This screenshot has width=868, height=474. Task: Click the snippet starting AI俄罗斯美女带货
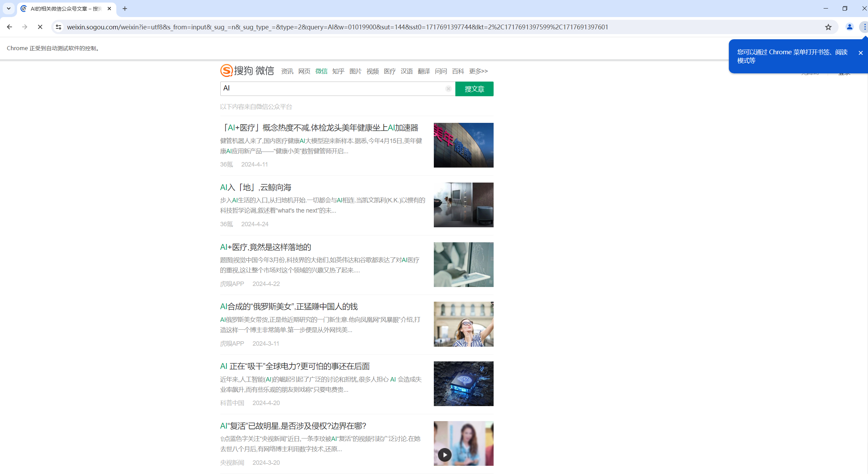tap(320, 325)
